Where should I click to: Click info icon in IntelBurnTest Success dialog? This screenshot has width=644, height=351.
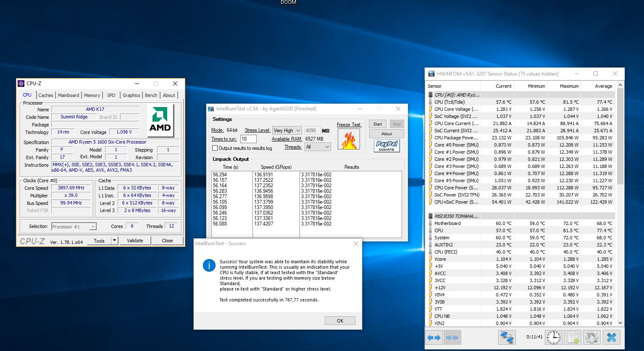click(x=209, y=265)
